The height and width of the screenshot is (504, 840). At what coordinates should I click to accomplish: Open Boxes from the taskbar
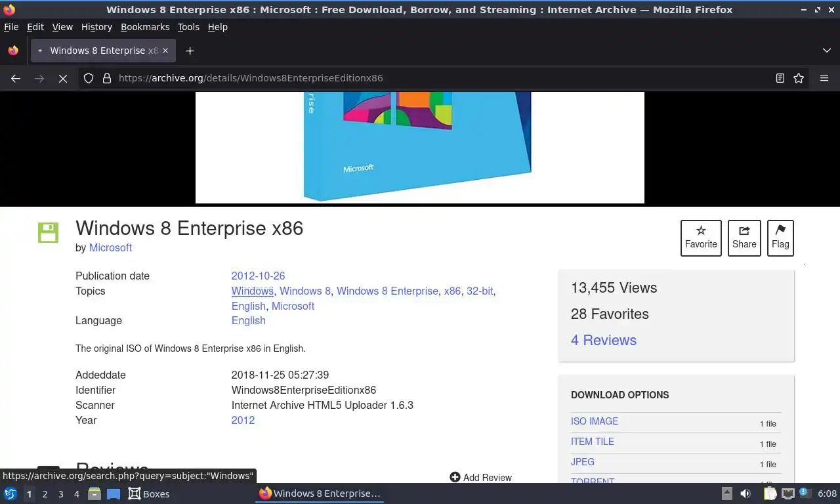149,493
